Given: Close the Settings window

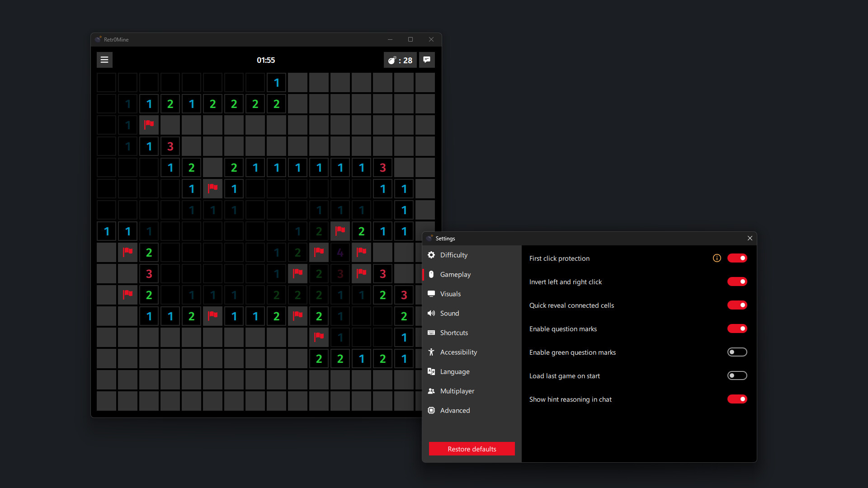Looking at the screenshot, I should click(750, 238).
